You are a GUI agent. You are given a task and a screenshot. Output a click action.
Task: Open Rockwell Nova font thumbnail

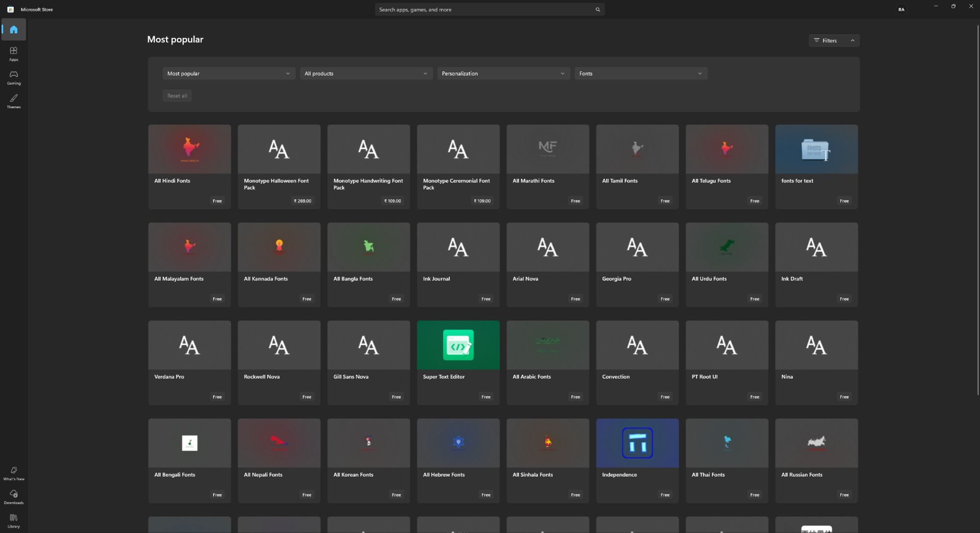coord(279,345)
